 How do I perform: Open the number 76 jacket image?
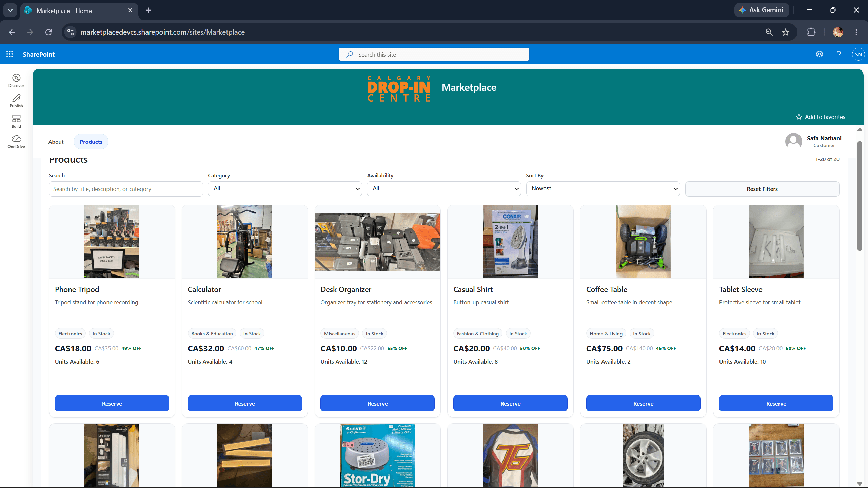point(510,455)
